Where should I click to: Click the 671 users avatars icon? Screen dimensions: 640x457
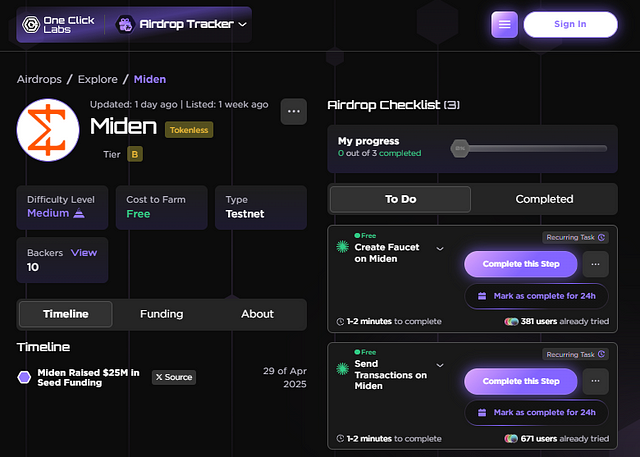pyautogui.click(x=511, y=439)
